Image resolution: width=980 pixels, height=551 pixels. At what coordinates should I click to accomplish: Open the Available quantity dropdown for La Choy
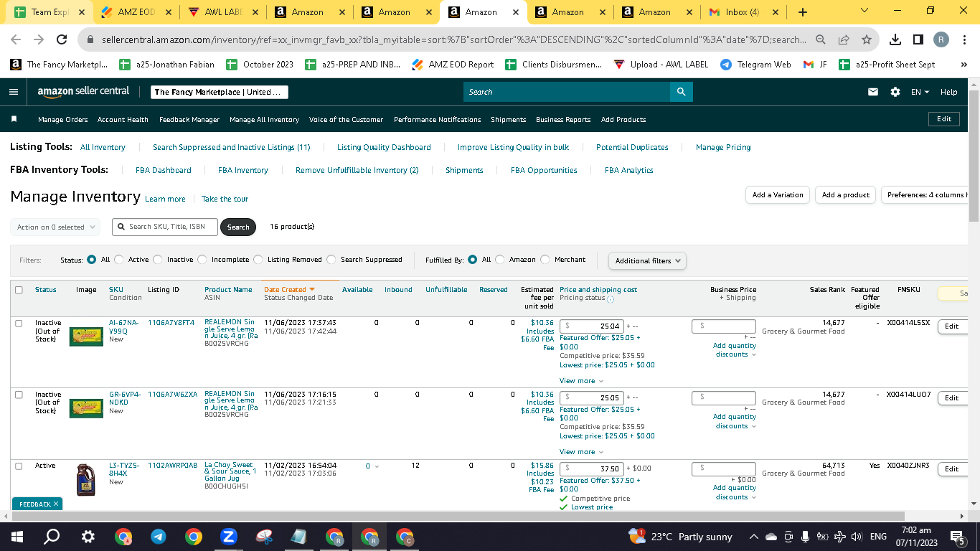click(x=372, y=466)
